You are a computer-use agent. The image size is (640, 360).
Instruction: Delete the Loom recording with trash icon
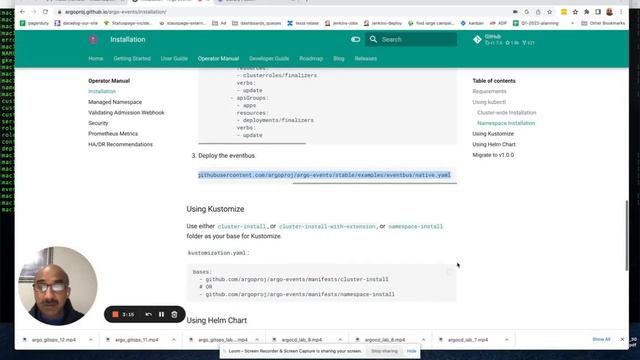click(x=174, y=315)
